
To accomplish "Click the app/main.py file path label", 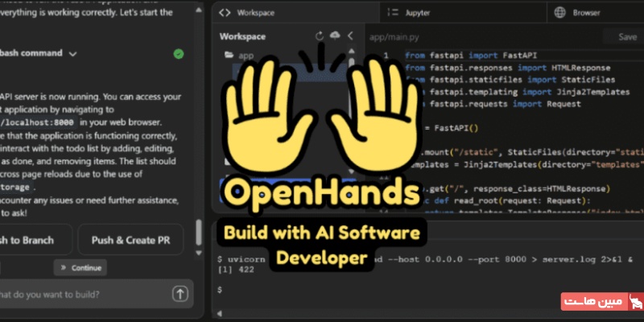I will (x=394, y=37).
